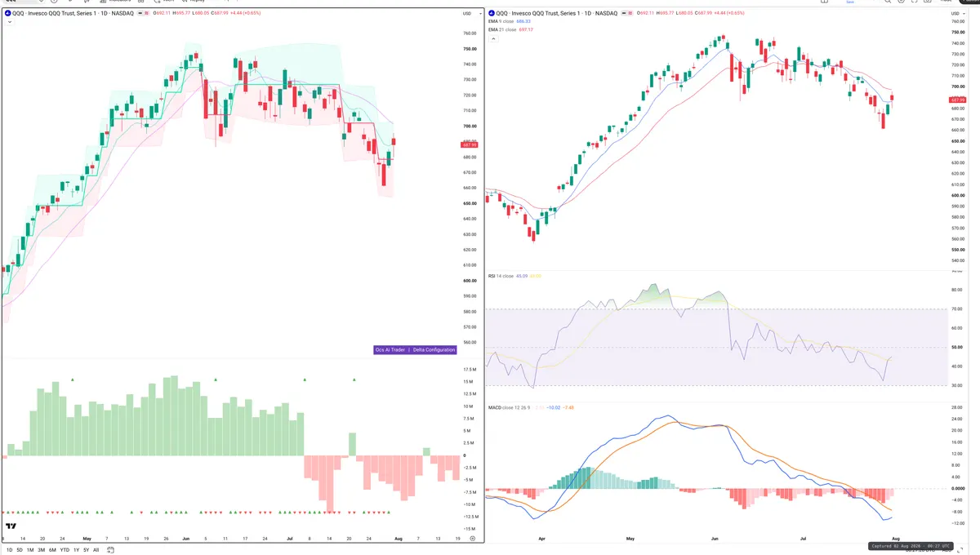
Task: Select the 1D date range
Action: tap(9, 550)
